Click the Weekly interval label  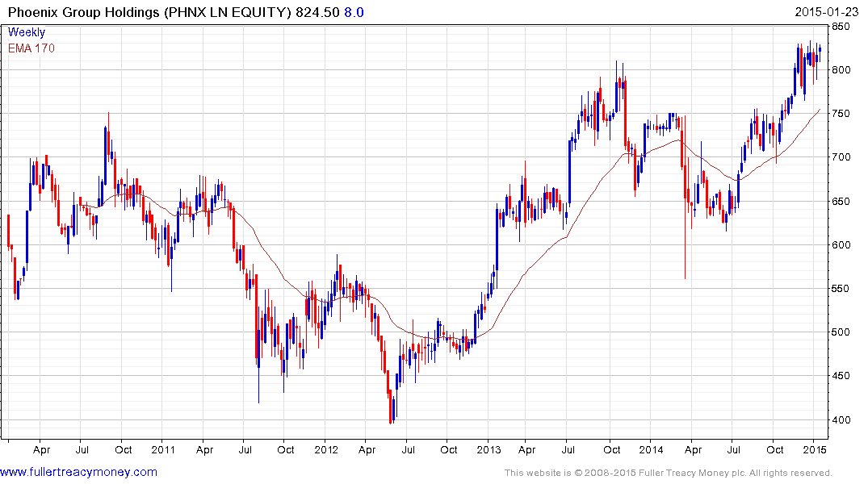26,32
